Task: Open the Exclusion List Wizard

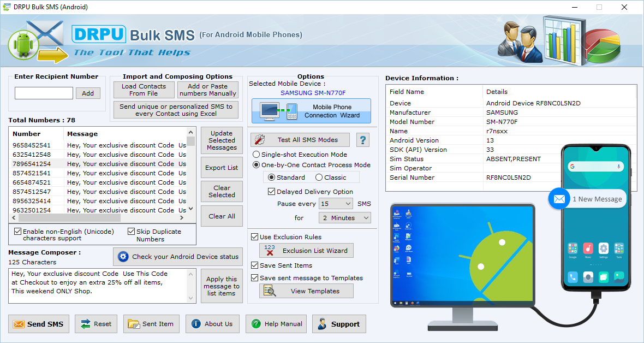Action: coord(306,251)
